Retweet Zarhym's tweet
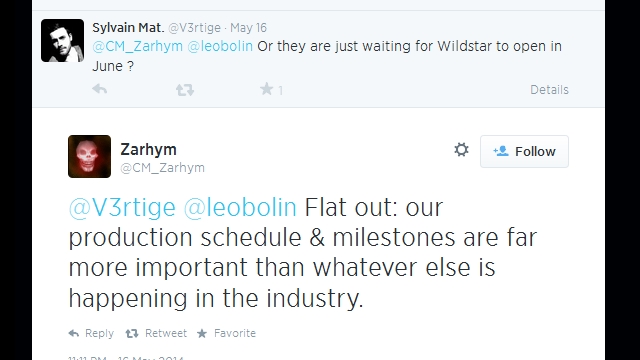The height and width of the screenshot is (360, 640). point(156,333)
